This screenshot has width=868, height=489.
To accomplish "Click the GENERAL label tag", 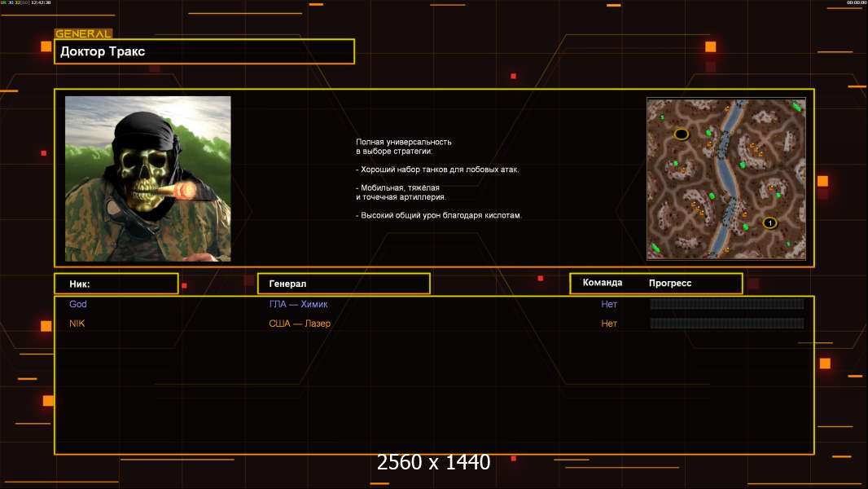I will pos(82,34).
